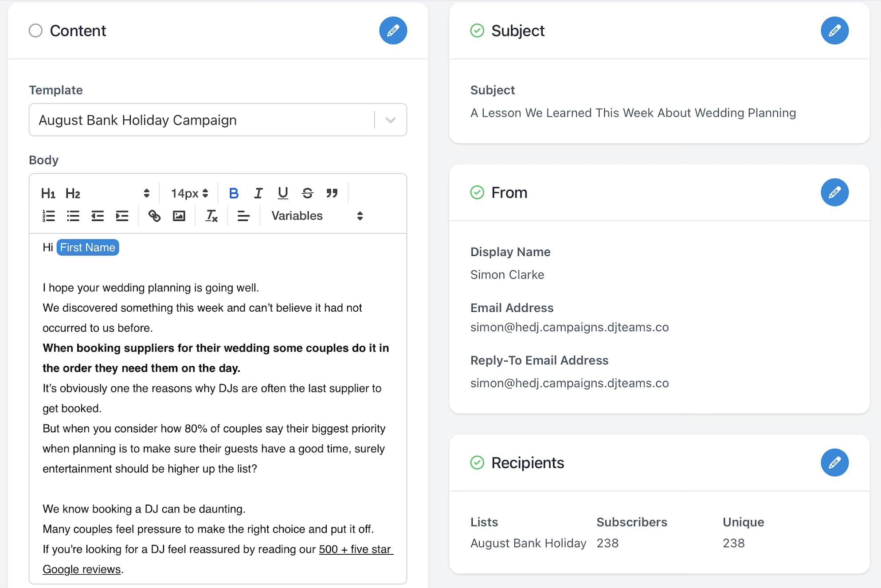Open the 500 + five star Google reviews link
The height and width of the screenshot is (588, 881).
[x=355, y=549]
